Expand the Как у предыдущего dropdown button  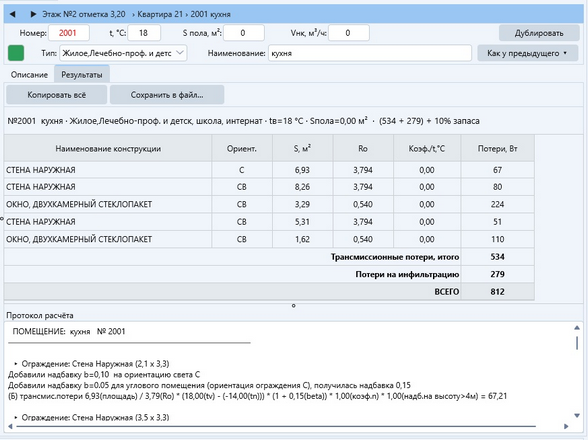coord(528,53)
